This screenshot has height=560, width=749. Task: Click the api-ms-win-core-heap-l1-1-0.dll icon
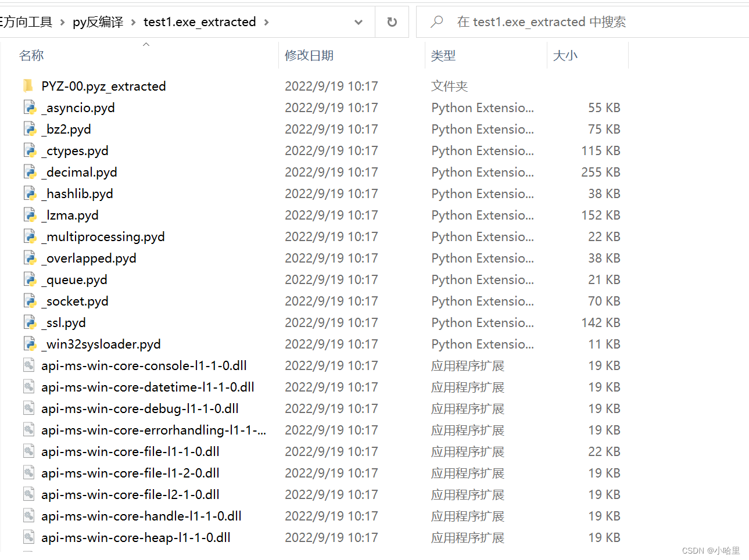(x=28, y=537)
